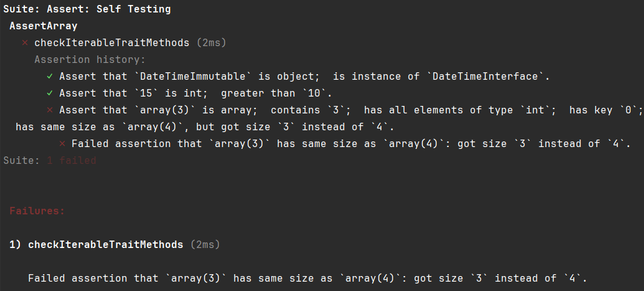Click the "Assertion history:" label
644x291 pixels.
[x=90, y=60]
